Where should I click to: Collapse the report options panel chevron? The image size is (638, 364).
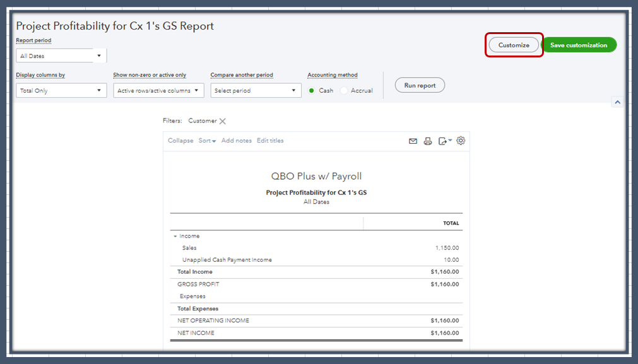(x=617, y=102)
